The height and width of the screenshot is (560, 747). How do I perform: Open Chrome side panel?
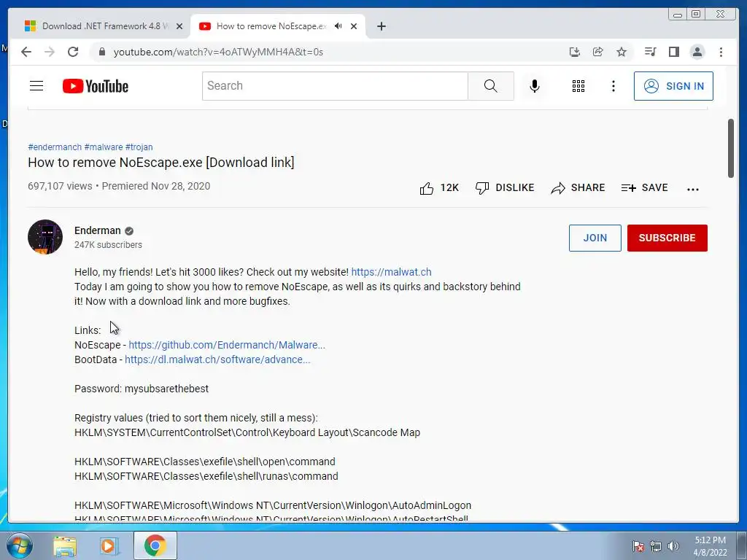[673, 52]
